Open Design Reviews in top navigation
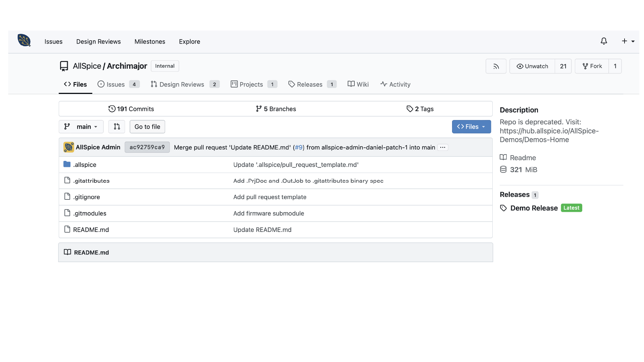644x362 pixels. coord(98,42)
